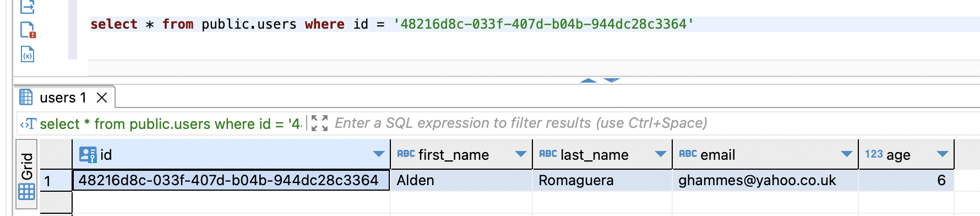Click the execute script file icon

click(x=27, y=6)
